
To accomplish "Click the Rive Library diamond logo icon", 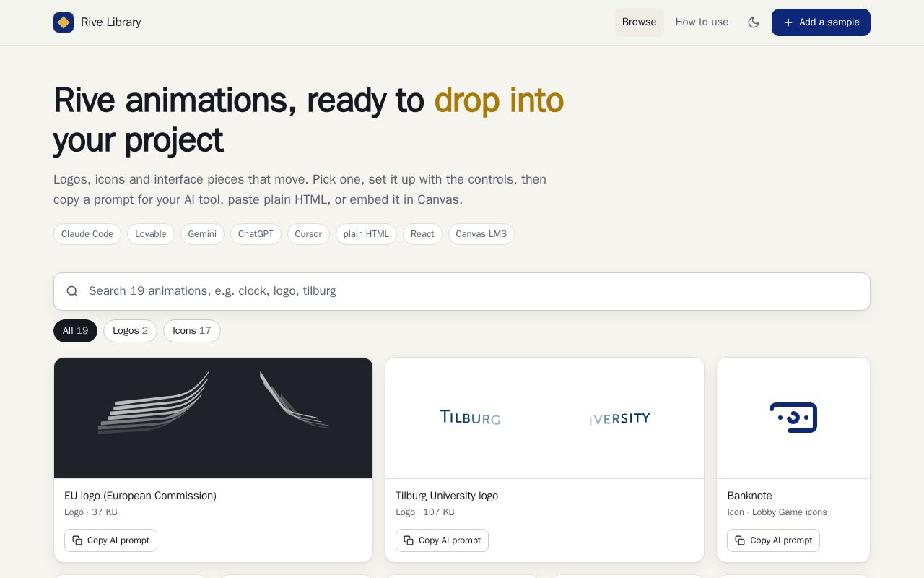I will [64, 22].
